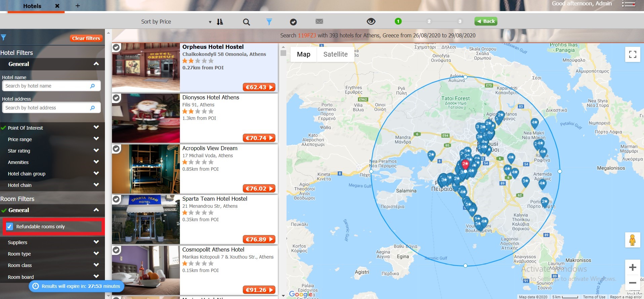The height and width of the screenshot is (299, 644).
Task: Click the hotel name search magnifier icon
Action: [92, 86]
